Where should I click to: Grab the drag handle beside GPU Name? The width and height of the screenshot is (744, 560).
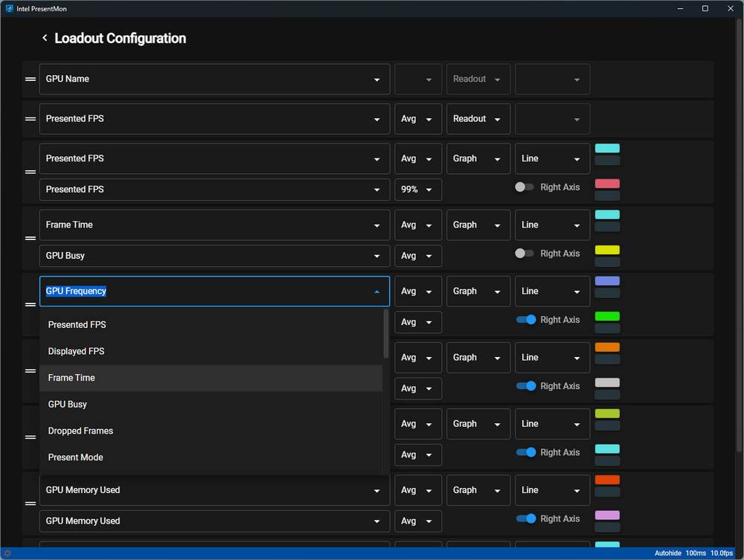[x=30, y=79]
